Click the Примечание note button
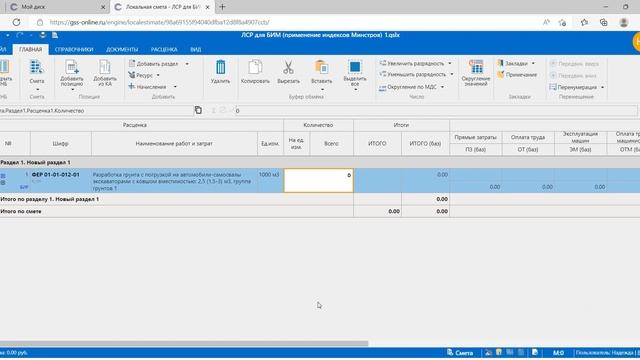640x360 pixels. (517, 75)
